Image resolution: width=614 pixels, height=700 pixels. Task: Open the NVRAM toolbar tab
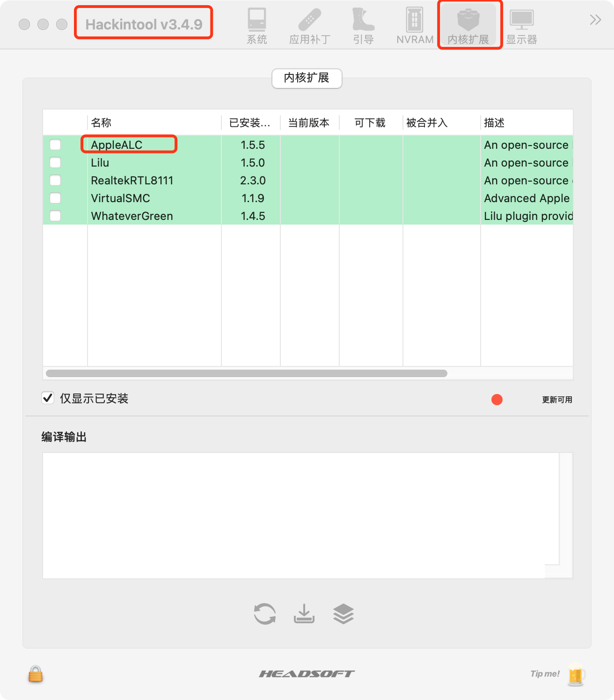(x=415, y=26)
